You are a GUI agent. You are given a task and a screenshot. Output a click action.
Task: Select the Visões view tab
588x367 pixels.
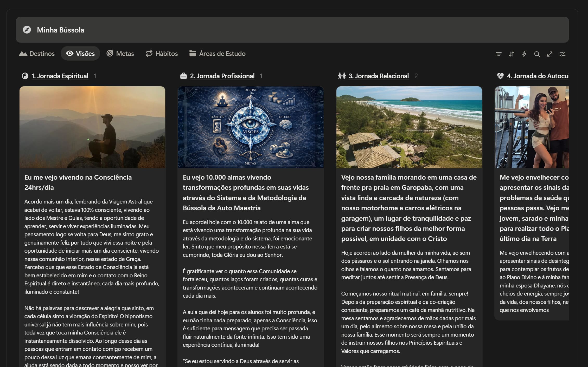click(80, 54)
